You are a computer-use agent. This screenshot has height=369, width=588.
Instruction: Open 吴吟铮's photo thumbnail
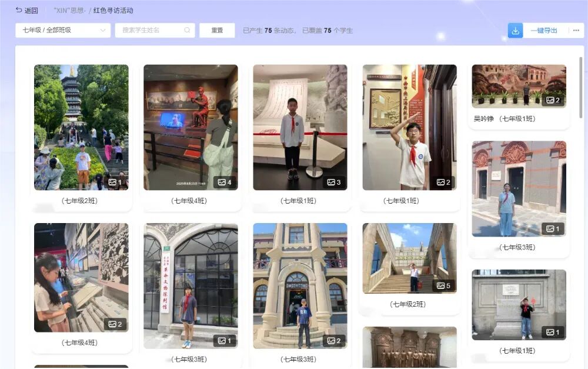(519, 86)
